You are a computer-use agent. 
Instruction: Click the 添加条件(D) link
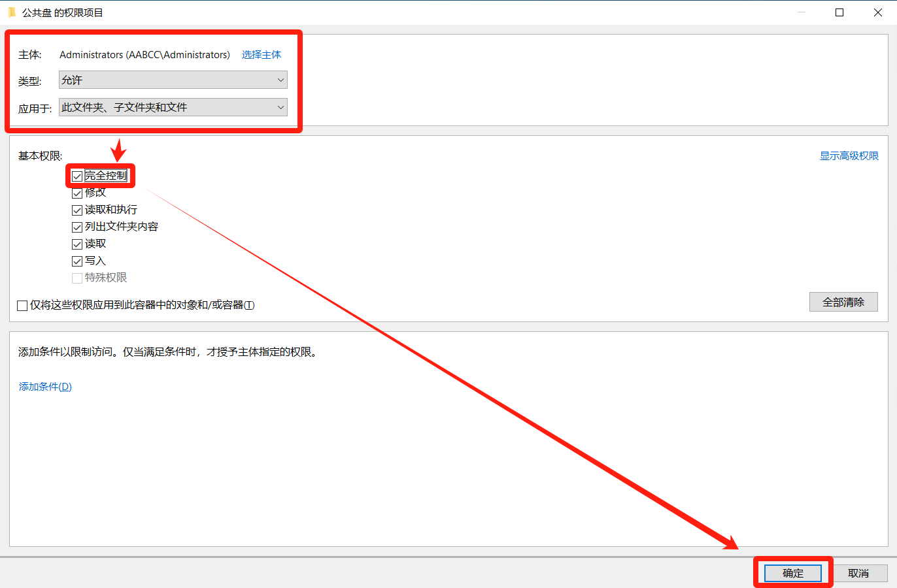pos(45,387)
